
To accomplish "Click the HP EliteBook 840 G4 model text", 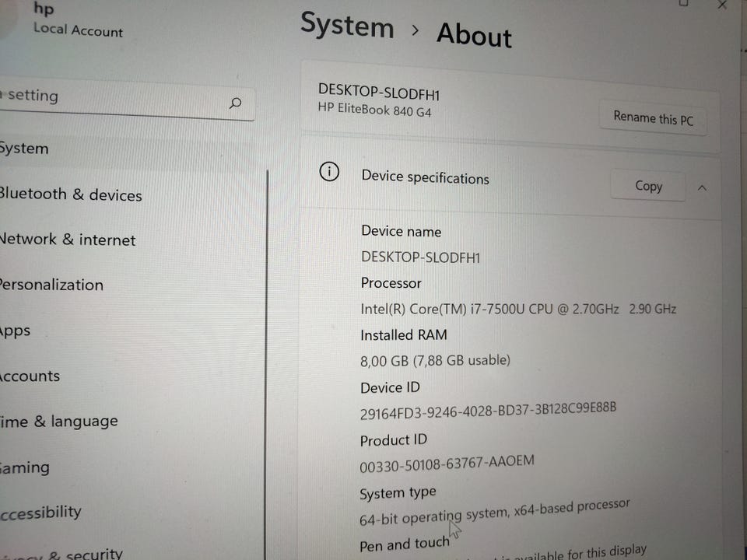I will pyautogui.click(x=374, y=110).
